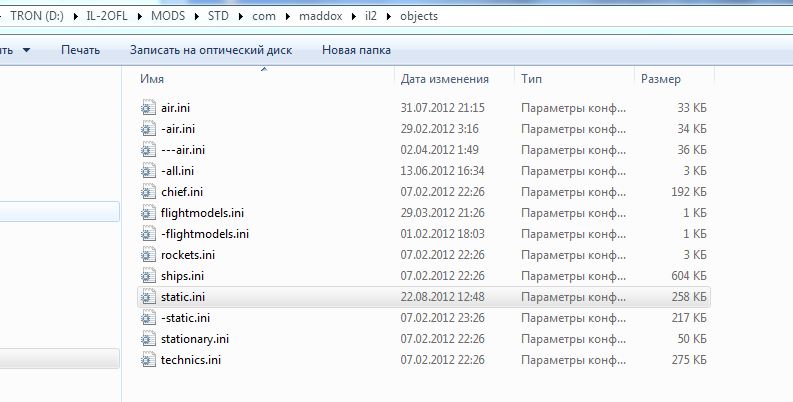This screenshot has width=793, height=402.
Task: Select the technics.ini file name
Action: click(191, 360)
